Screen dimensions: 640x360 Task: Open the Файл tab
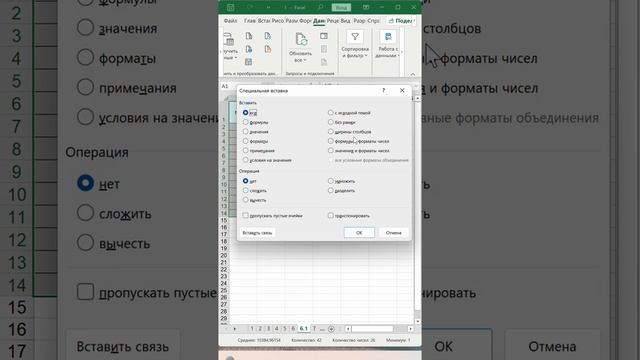pyautogui.click(x=231, y=21)
